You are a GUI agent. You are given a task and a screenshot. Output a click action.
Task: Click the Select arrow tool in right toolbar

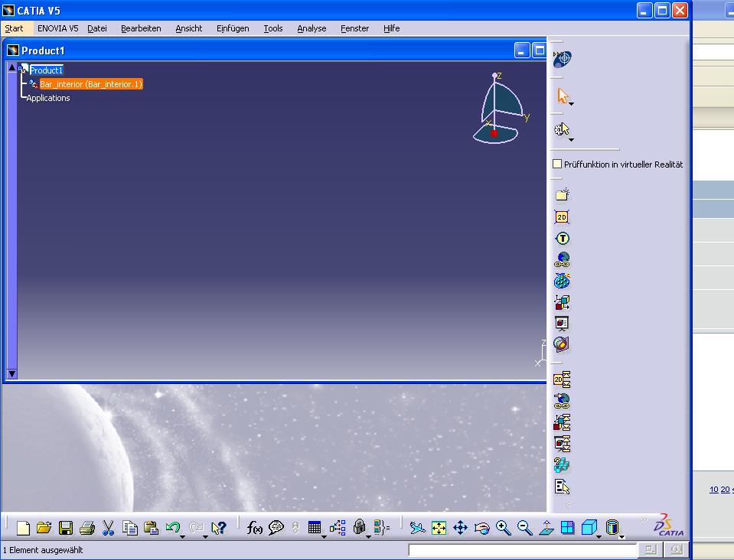pyautogui.click(x=563, y=96)
